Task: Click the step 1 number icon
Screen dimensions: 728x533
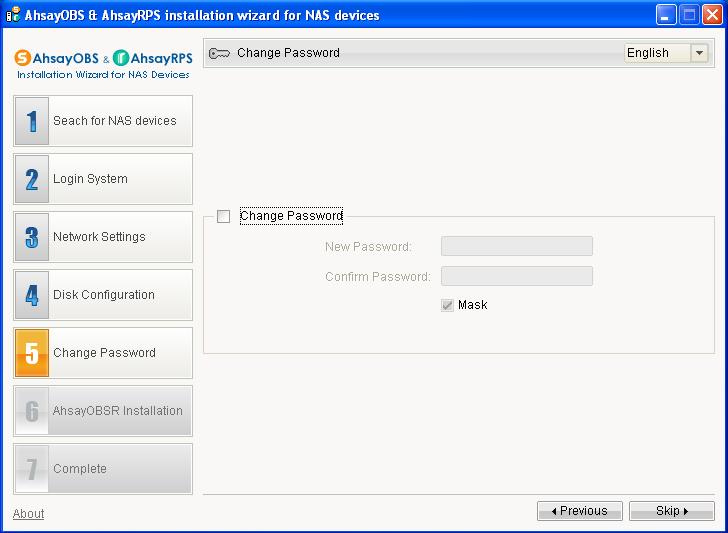Action: pyautogui.click(x=32, y=121)
